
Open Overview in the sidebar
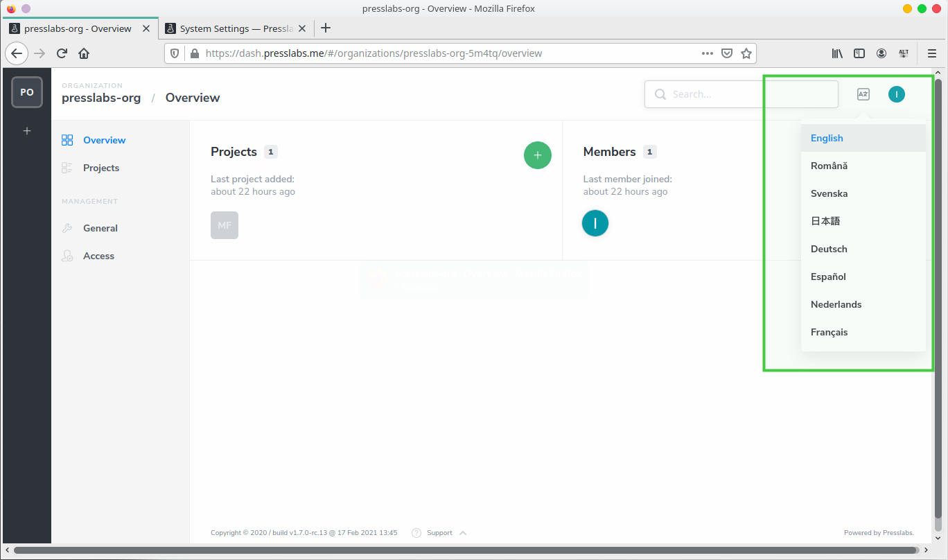(x=104, y=140)
